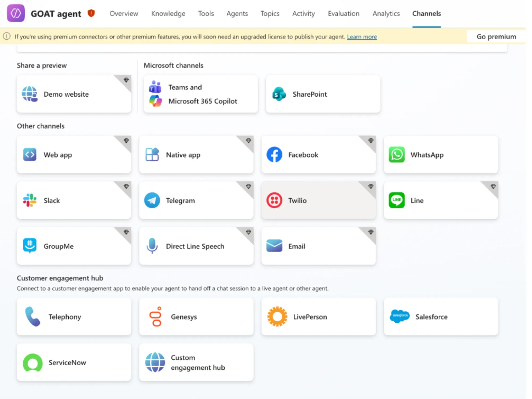Viewport: 532px width, 399px height.
Task: Click the premium diamond badge on Demo website
Action: click(x=126, y=80)
